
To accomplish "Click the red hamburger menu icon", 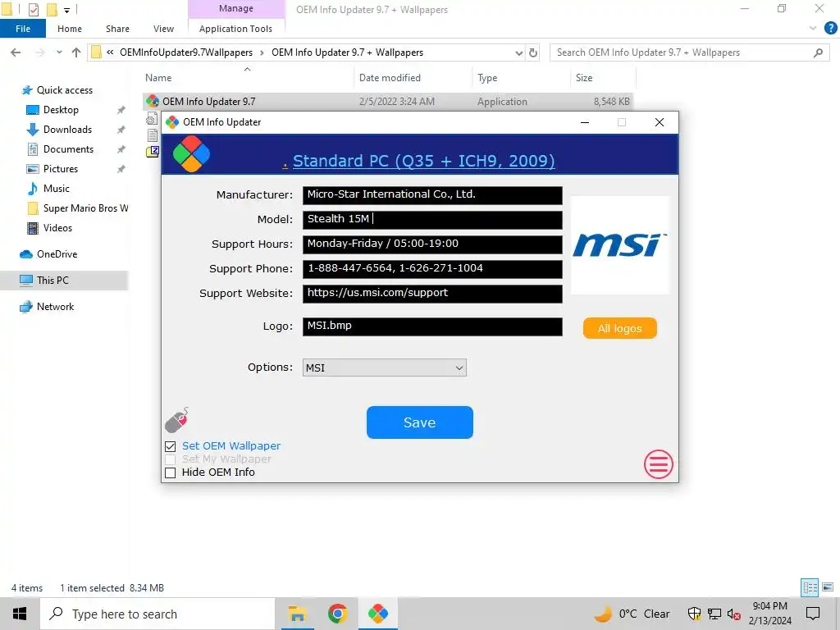I will tap(658, 464).
